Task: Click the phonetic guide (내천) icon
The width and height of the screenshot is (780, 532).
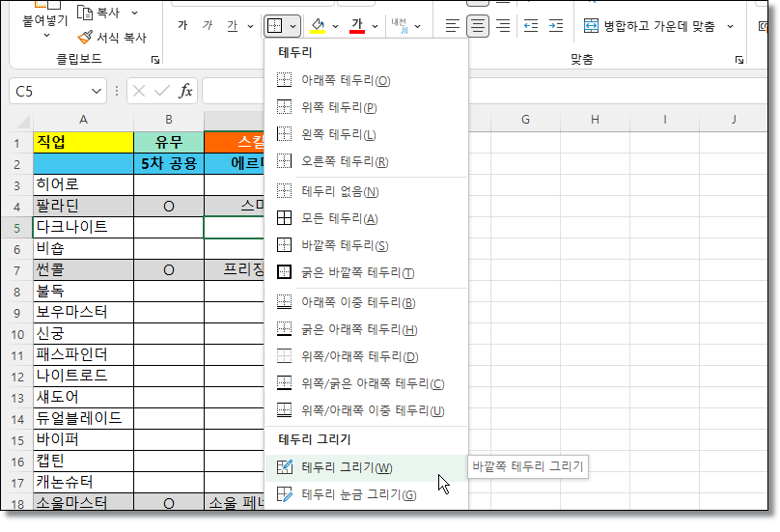Action: point(400,25)
